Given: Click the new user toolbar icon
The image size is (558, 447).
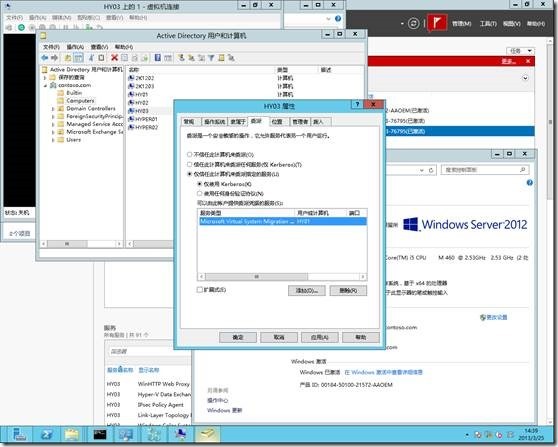Looking at the screenshot, I should [x=181, y=58].
